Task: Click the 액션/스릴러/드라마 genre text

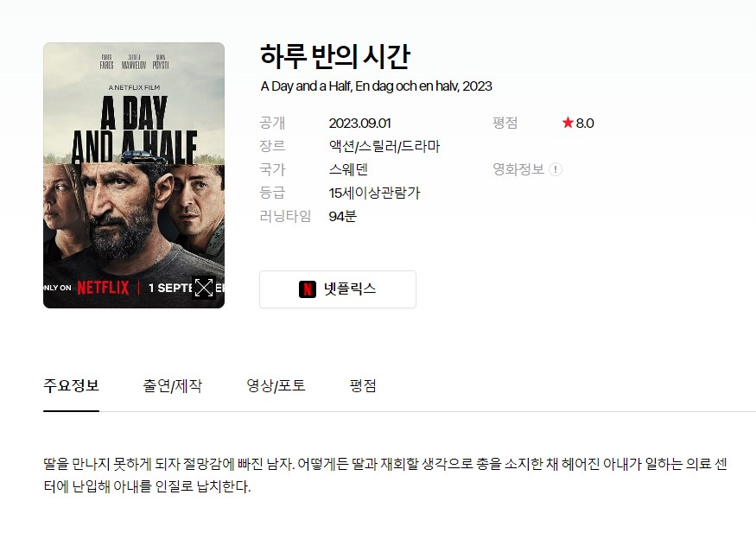Action: [x=384, y=146]
